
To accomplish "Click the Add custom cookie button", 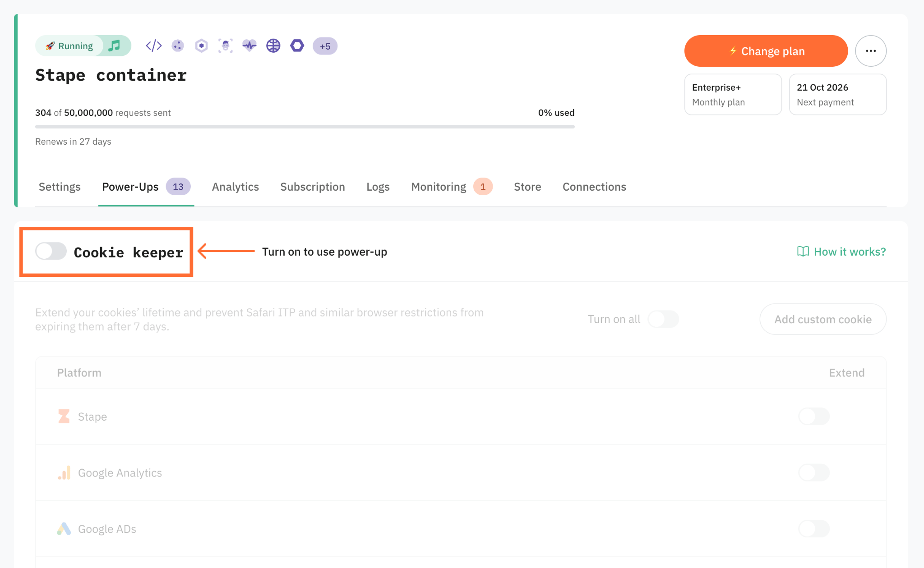I will point(823,319).
